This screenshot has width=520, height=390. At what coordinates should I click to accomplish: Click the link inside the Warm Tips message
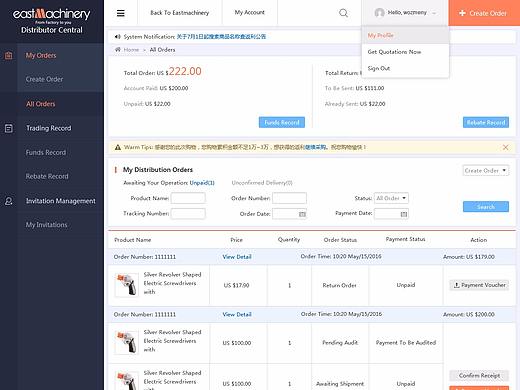click(316, 147)
